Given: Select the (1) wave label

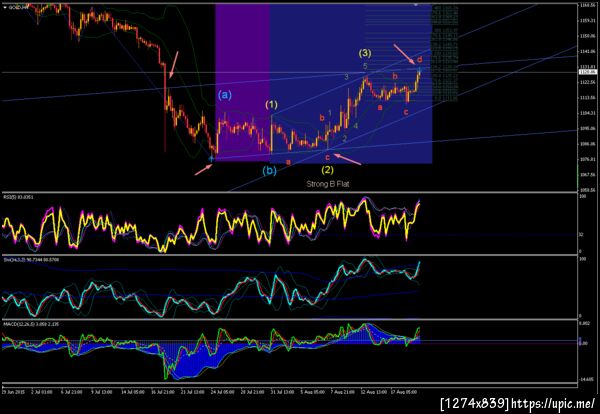Looking at the screenshot, I should click(272, 104).
